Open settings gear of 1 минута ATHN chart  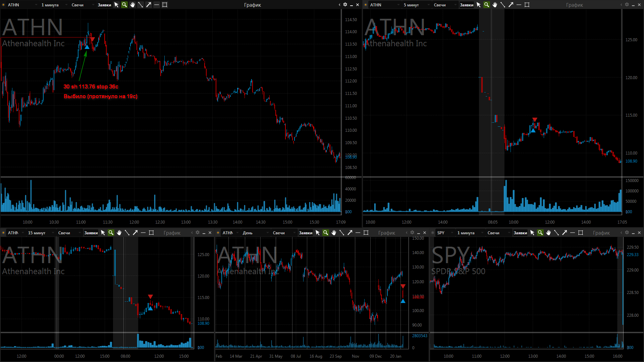[345, 5]
